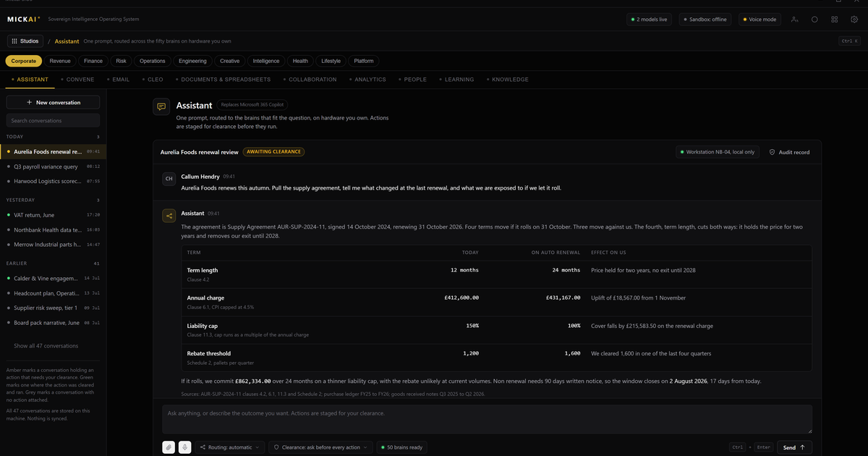
Task: Switch to Documents & Spreadsheets tab
Action: tap(224, 80)
